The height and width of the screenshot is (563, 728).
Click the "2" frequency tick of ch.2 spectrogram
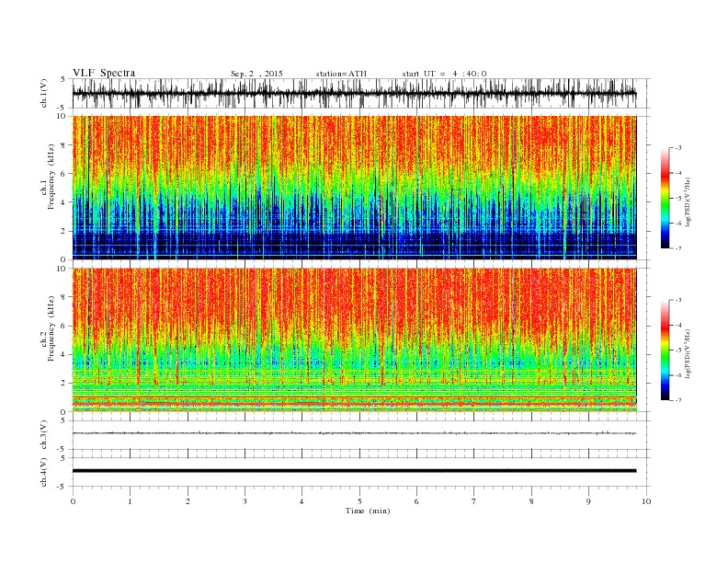pos(64,384)
